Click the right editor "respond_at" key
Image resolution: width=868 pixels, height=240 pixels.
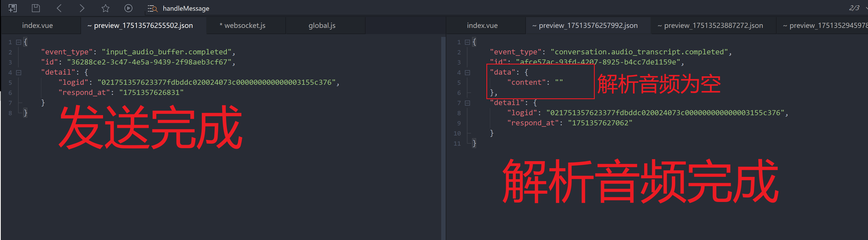coord(533,123)
